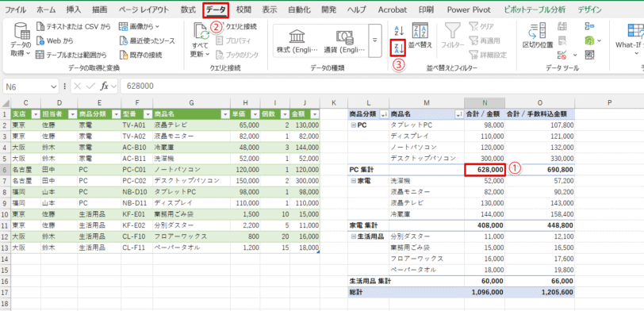Switch to the ホーム tab
644x311 pixels.
pyautogui.click(x=47, y=10)
